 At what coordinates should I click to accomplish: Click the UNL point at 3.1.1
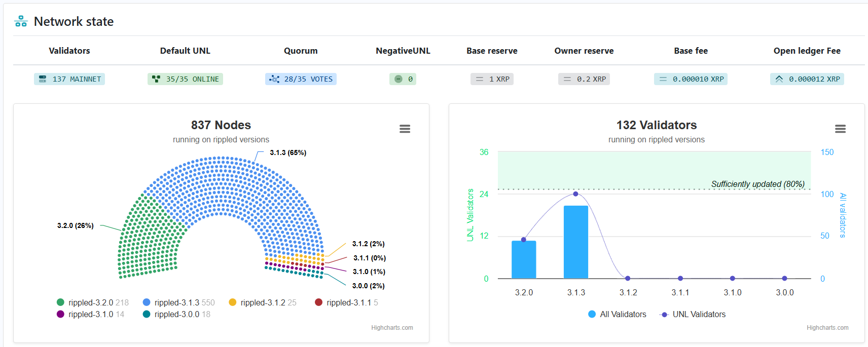680,278
